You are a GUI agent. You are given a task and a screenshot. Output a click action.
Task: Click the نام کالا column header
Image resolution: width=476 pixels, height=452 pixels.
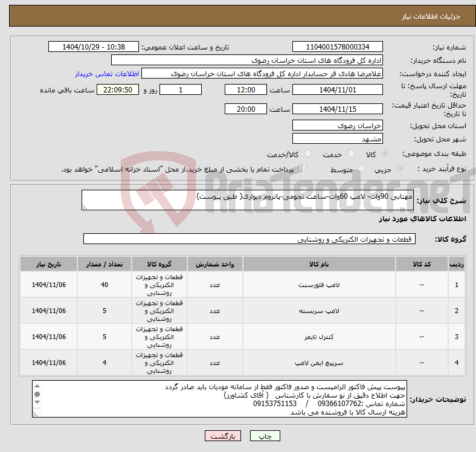tap(319, 264)
